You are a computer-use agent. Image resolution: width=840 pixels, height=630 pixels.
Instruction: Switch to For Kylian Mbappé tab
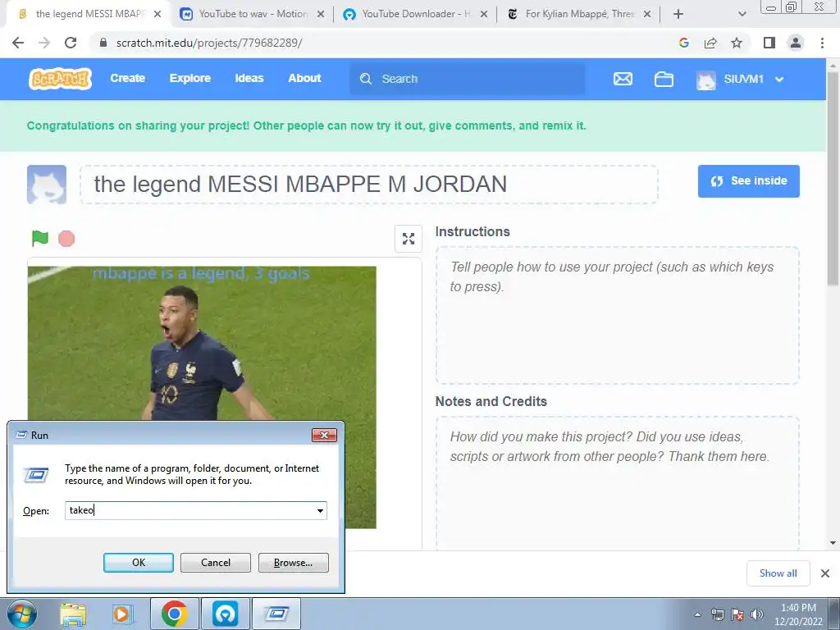[x=578, y=15]
